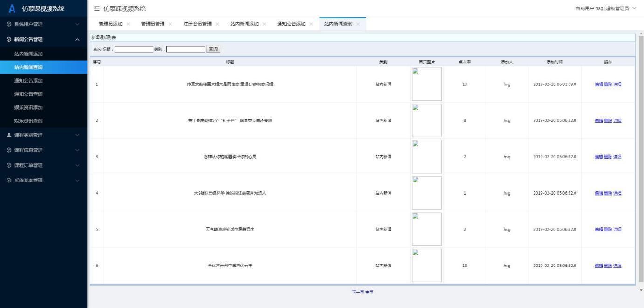Click the page vertical scrollbar
The height and width of the screenshot is (308, 644).
[641, 159]
